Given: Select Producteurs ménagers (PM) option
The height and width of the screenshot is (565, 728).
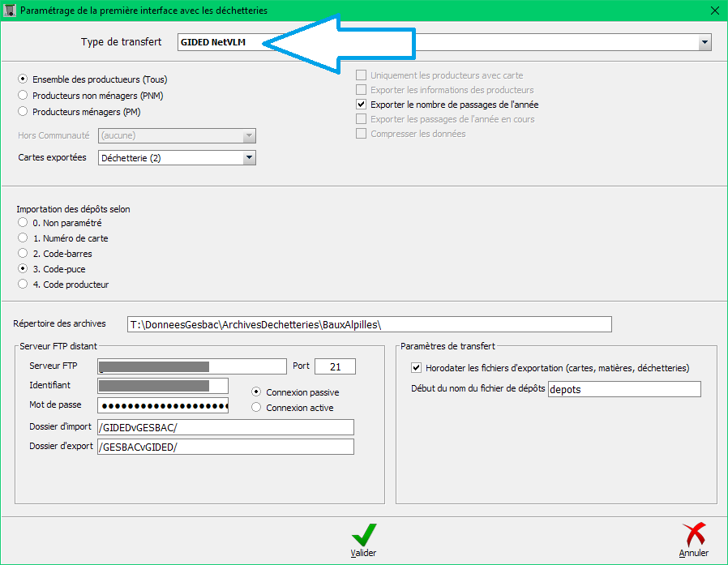Looking at the screenshot, I should (23, 111).
